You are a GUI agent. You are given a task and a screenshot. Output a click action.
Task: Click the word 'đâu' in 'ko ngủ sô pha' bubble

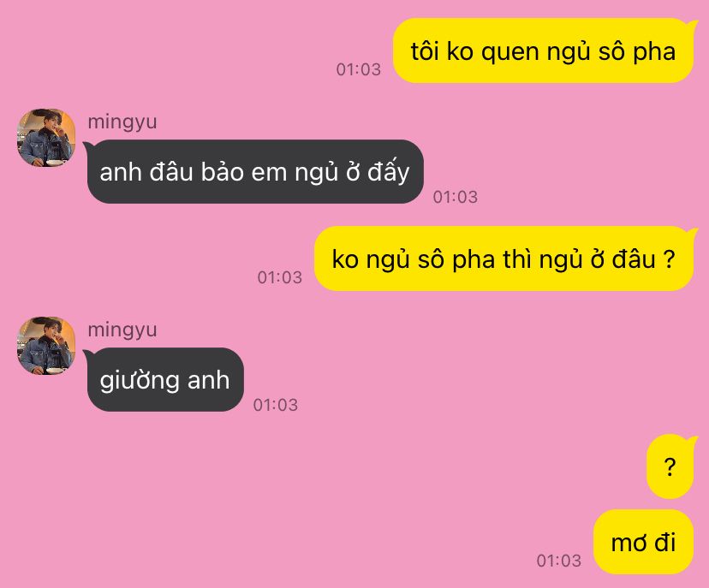tap(634, 259)
